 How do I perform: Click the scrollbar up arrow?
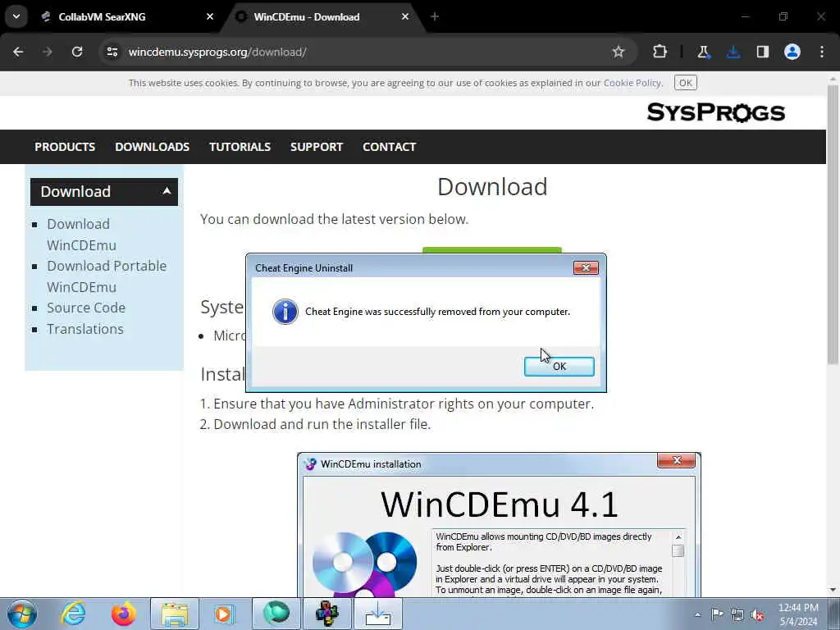point(833,79)
